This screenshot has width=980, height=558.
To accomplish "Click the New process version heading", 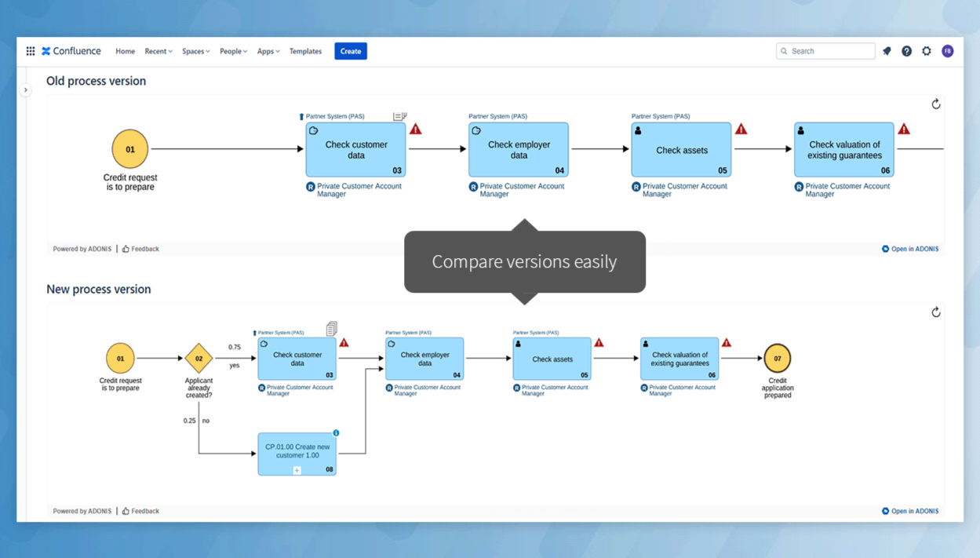I will 98,289.
